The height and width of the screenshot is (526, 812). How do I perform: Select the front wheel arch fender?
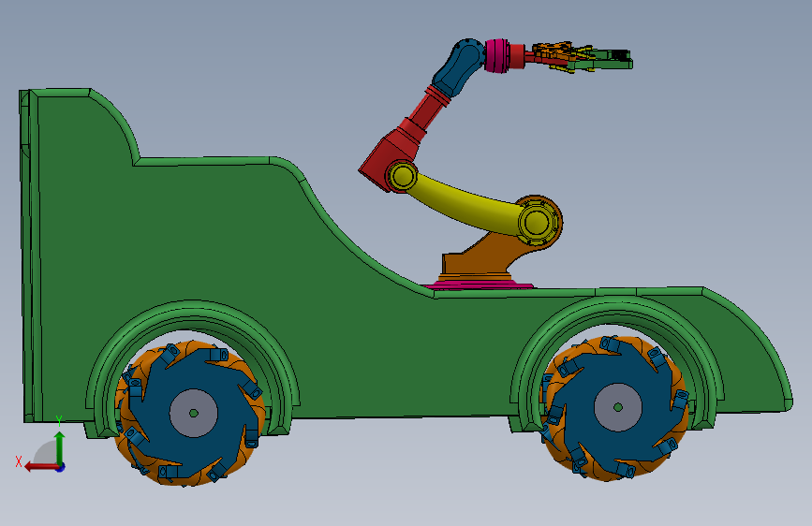coord(617,362)
